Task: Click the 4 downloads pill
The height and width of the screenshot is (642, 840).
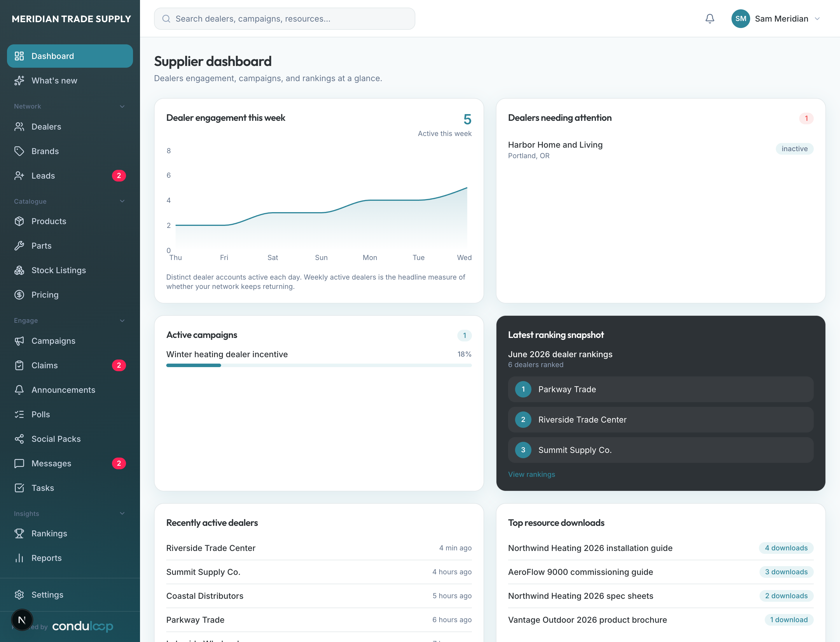Action: (786, 548)
